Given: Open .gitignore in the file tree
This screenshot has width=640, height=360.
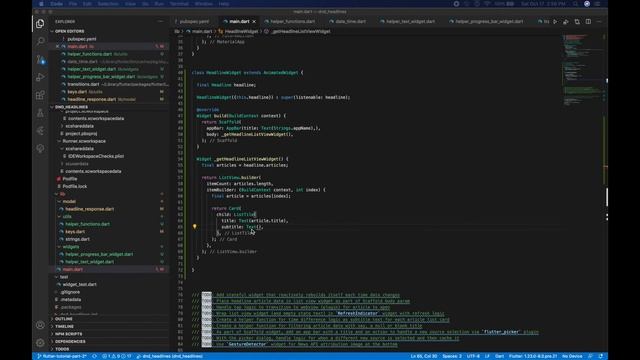Looking at the screenshot, I should pyautogui.click(x=70, y=292).
